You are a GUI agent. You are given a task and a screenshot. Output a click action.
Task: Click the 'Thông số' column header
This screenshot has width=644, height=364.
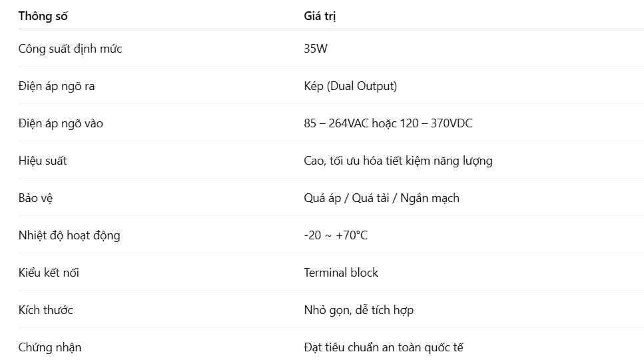point(43,16)
